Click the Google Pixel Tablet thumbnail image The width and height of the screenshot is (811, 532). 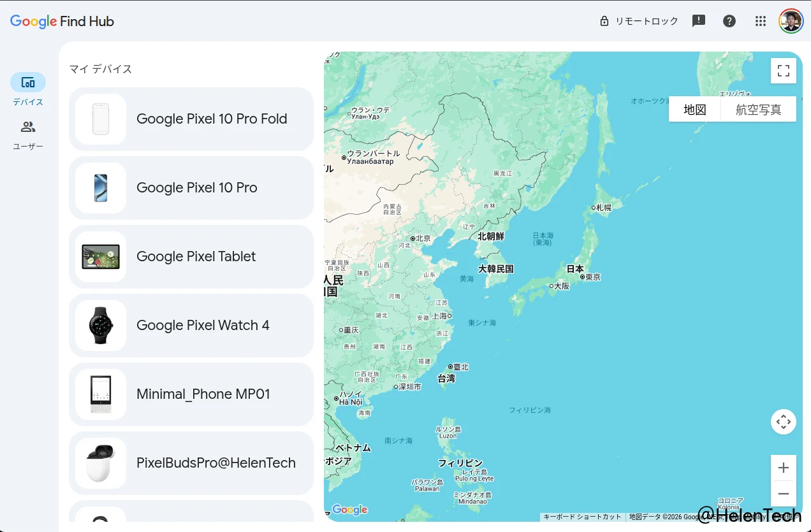[101, 257]
